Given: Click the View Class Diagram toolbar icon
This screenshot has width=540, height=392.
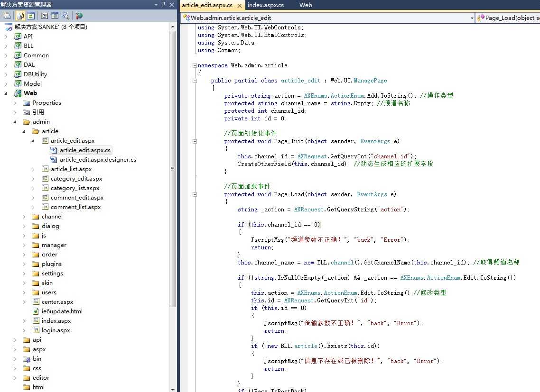Looking at the screenshot, I should (x=65, y=16).
